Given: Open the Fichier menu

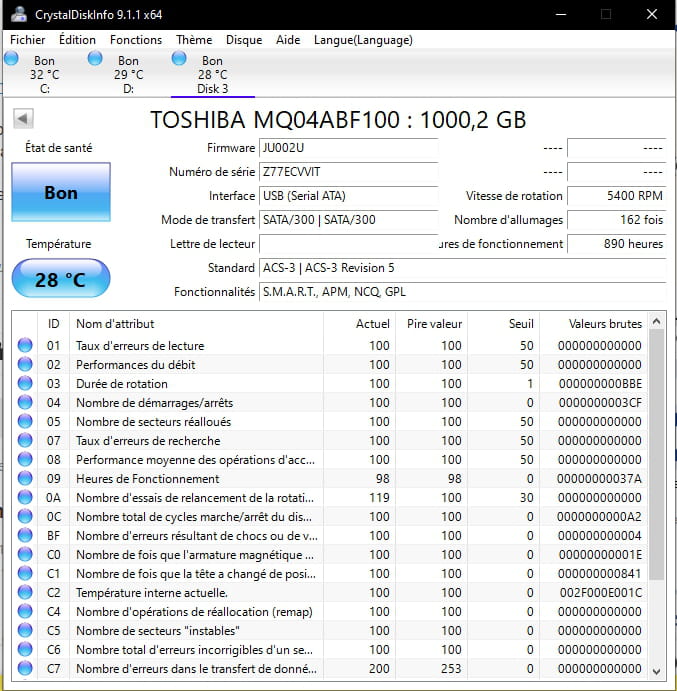Looking at the screenshot, I should coord(27,40).
